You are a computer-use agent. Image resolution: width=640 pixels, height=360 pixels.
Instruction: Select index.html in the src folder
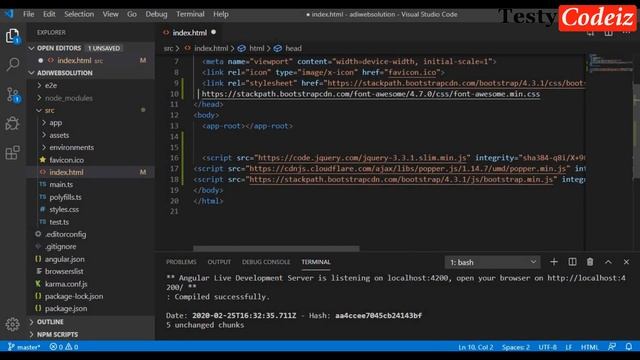(x=66, y=172)
